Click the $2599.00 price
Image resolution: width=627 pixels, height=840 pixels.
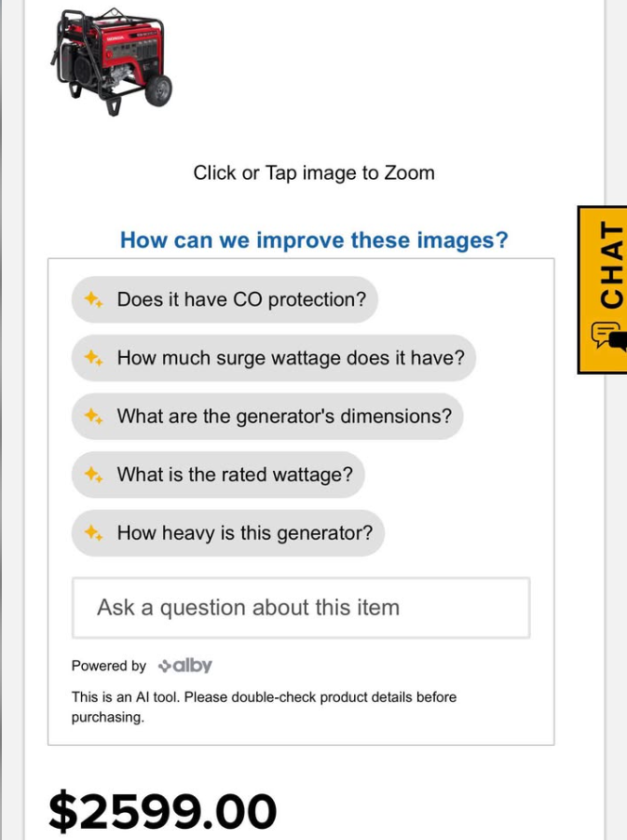tap(163, 810)
